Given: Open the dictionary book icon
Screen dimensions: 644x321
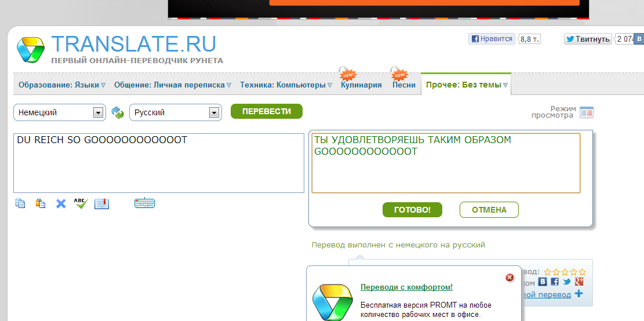Looking at the screenshot, I should tap(102, 203).
